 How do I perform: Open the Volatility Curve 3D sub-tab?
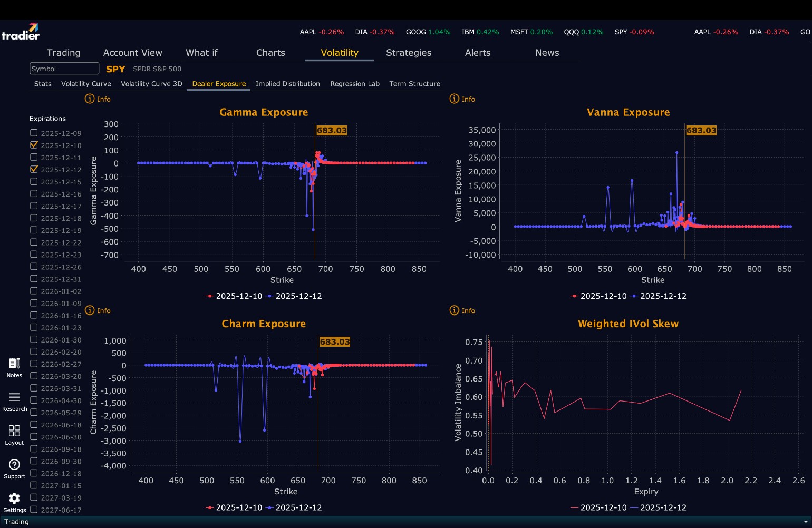(151, 84)
